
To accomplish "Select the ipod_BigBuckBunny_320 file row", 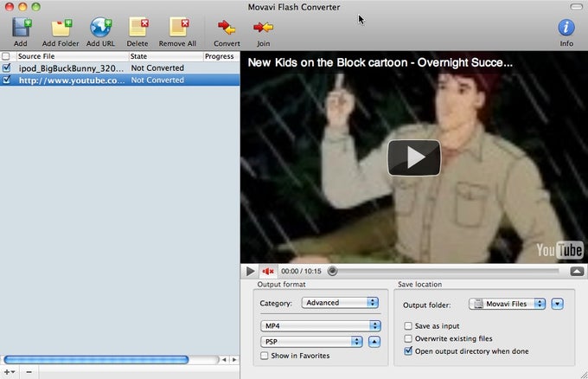I will tap(119, 67).
